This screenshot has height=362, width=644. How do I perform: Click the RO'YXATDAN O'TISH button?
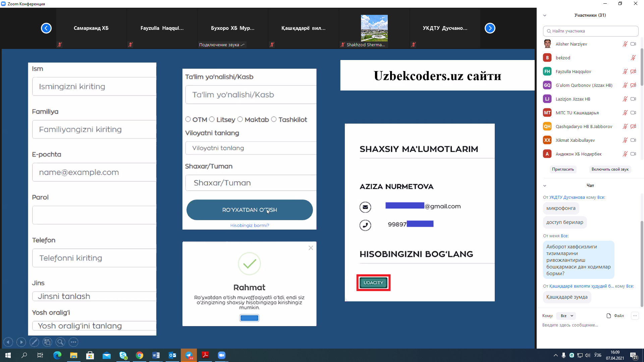[x=250, y=210]
